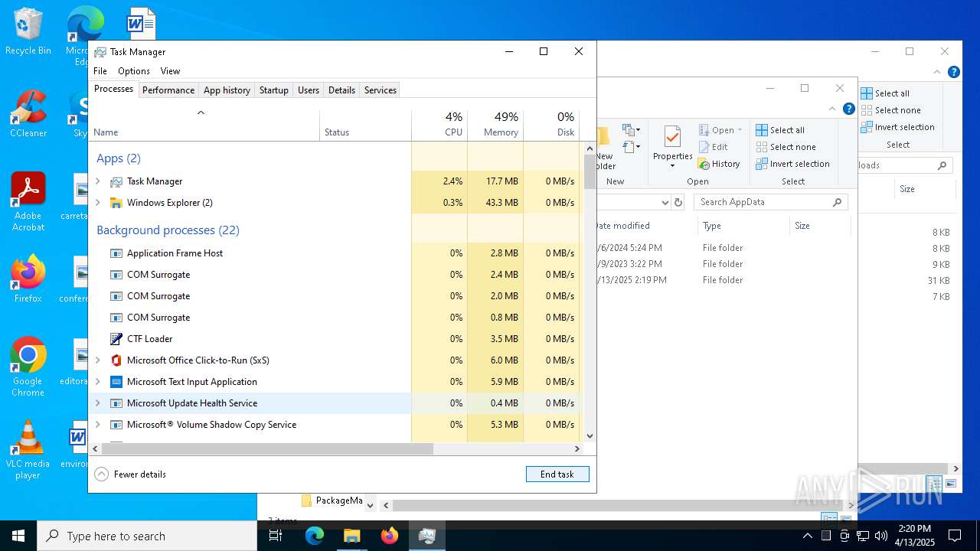Viewport: 980px width, 551px height.
Task: Click Task Manager vertical scrollbar down arrow
Action: pyautogui.click(x=590, y=436)
